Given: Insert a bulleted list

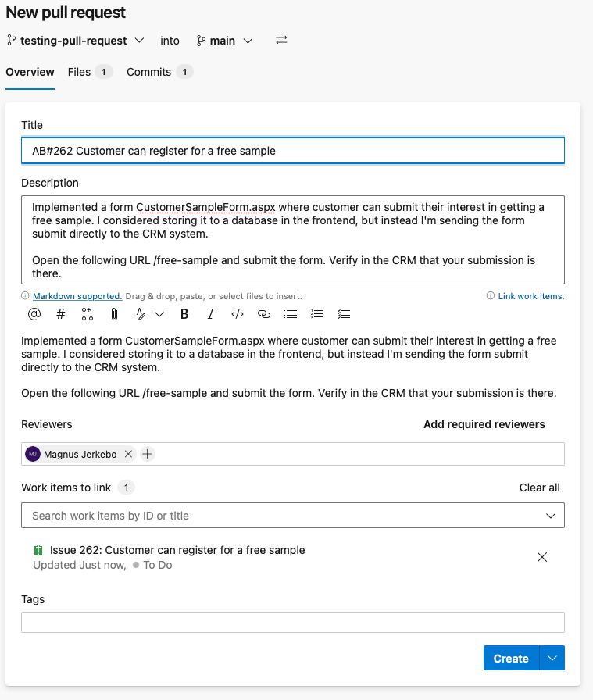Looking at the screenshot, I should tap(290, 314).
